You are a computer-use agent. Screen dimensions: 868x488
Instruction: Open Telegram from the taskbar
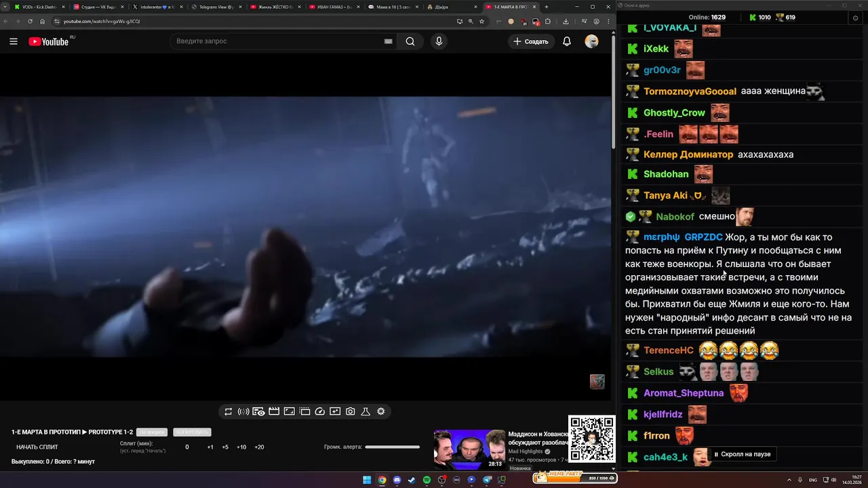pyautogui.click(x=487, y=480)
